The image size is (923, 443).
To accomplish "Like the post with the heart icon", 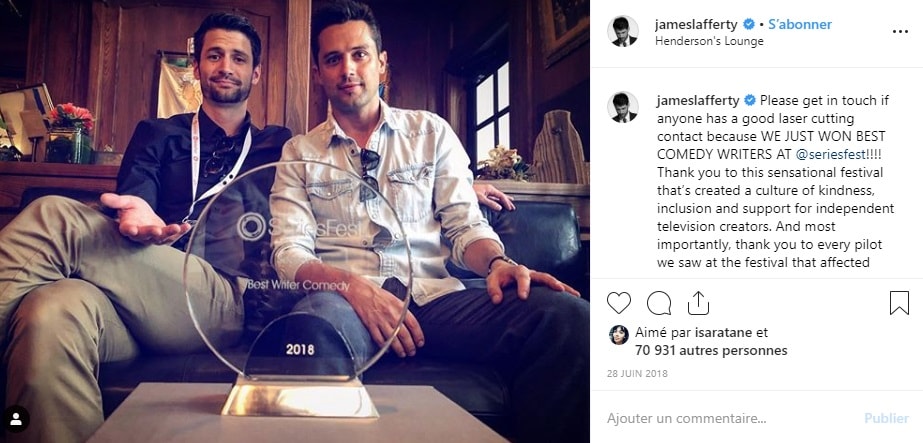I will pos(619,303).
